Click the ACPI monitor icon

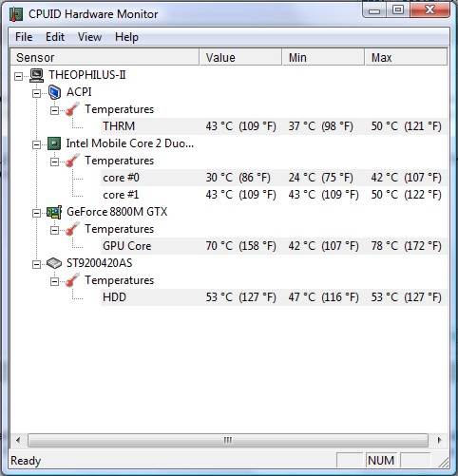point(54,92)
